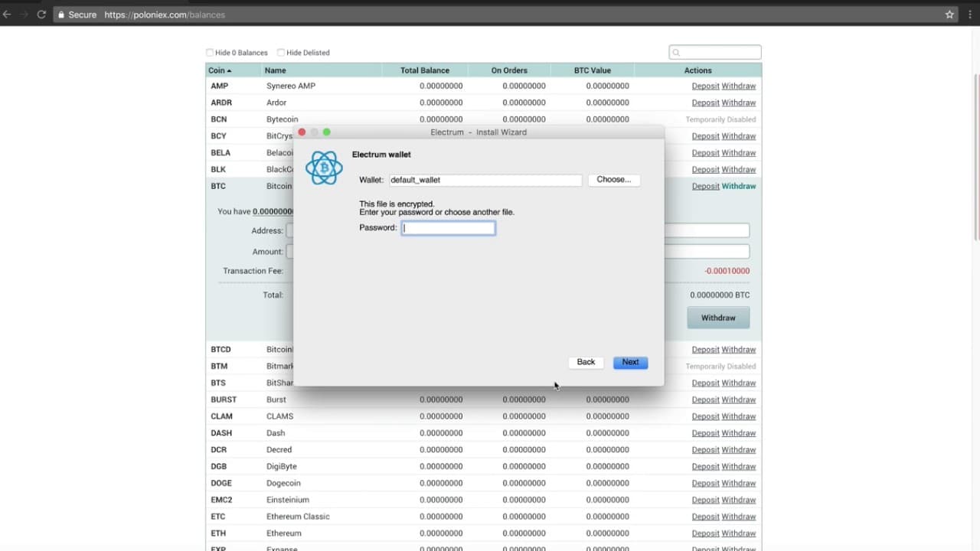The height and width of the screenshot is (551, 980).
Task: Sort by the Coin column header
Action: (x=220, y=70)
